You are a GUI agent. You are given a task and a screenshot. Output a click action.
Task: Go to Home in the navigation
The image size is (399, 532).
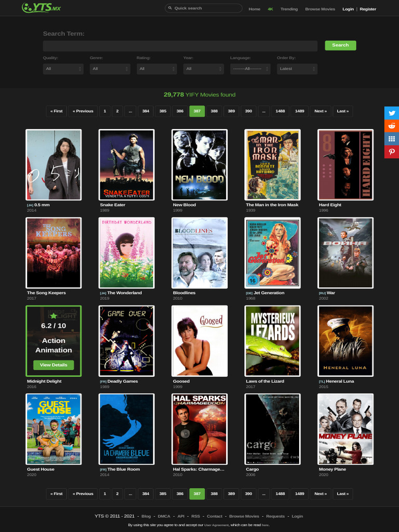pyautogui.click(x=255, y=9)
